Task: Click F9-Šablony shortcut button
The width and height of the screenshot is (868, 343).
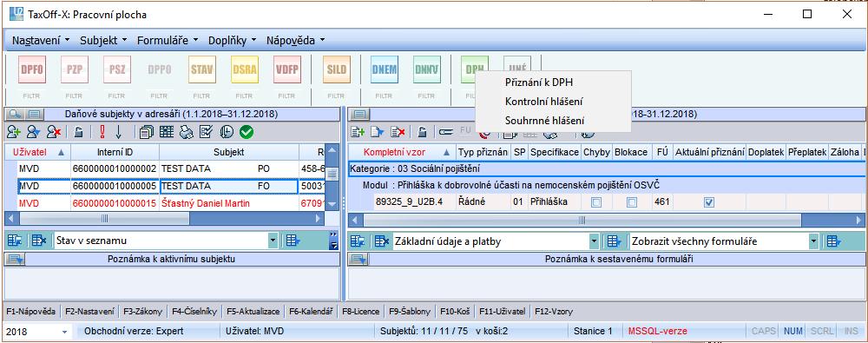Action: (x=411, y=312)
